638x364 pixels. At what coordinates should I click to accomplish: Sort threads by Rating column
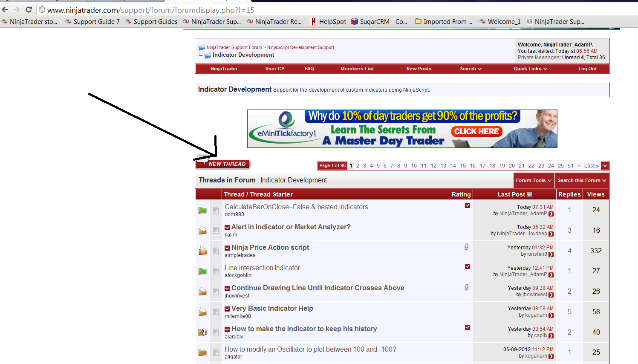point(461,194)
